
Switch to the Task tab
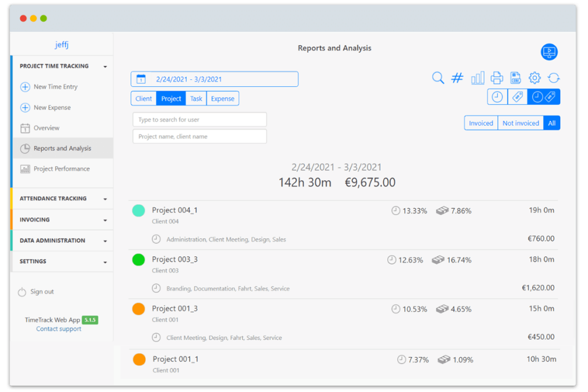point(196,99)
